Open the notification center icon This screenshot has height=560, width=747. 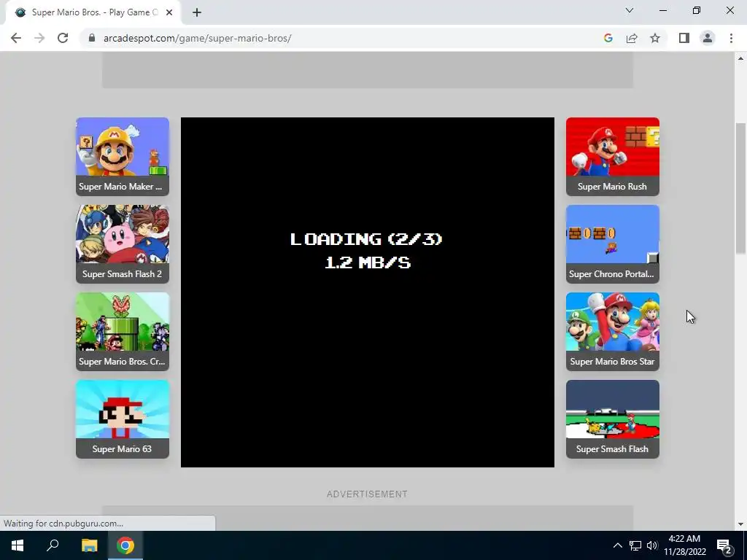coord(724,546)
